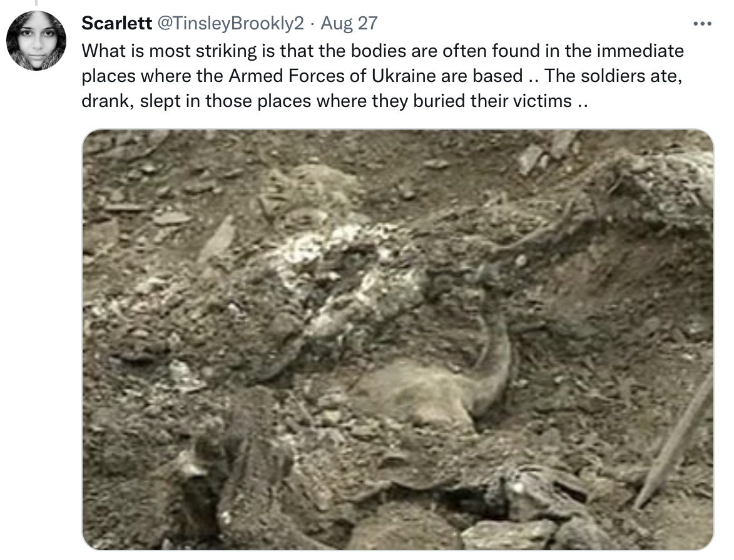Expand tweet actions with the ellipsis icon
The width and height of the screenshot is (734, 560).
tap(702, 23)
